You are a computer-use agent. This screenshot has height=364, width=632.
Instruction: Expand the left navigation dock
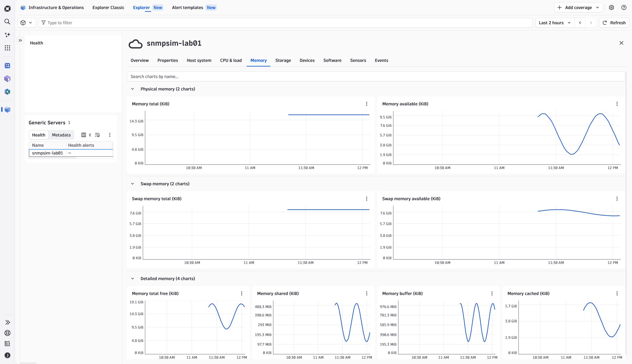[7, 322]
